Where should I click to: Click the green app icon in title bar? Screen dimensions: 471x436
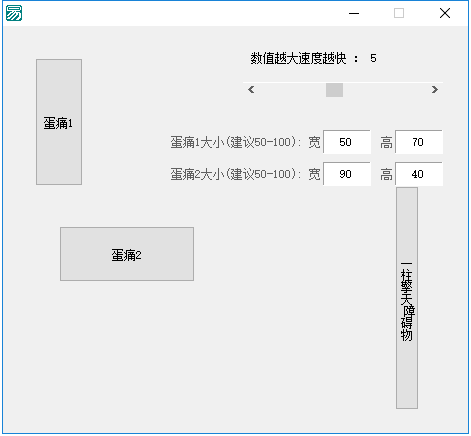[x=14, y=13]
